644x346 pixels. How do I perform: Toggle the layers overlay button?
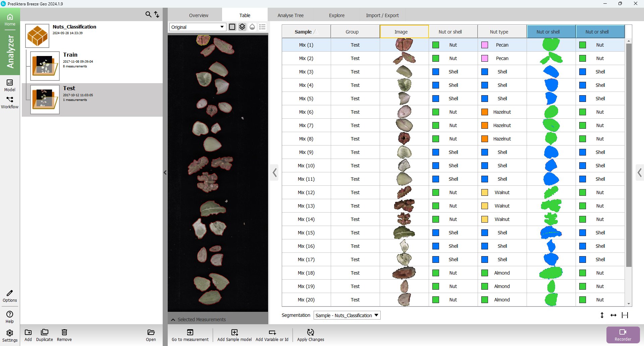tap(242, 27)
